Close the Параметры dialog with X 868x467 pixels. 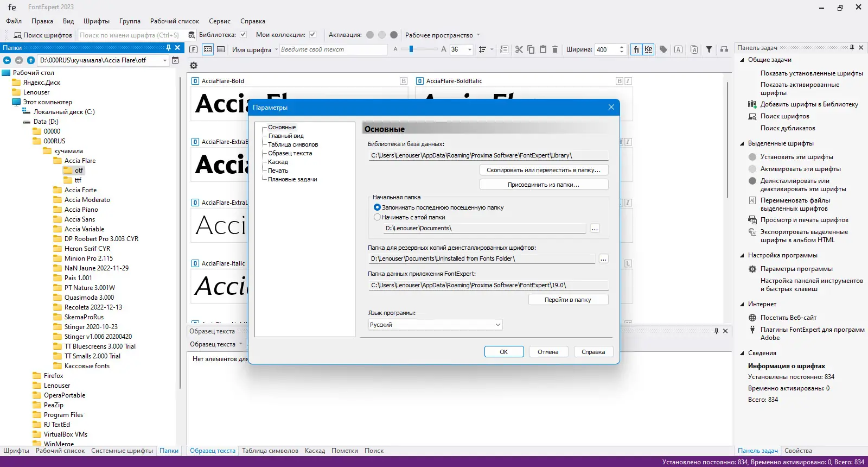click(x=611, y=107)
